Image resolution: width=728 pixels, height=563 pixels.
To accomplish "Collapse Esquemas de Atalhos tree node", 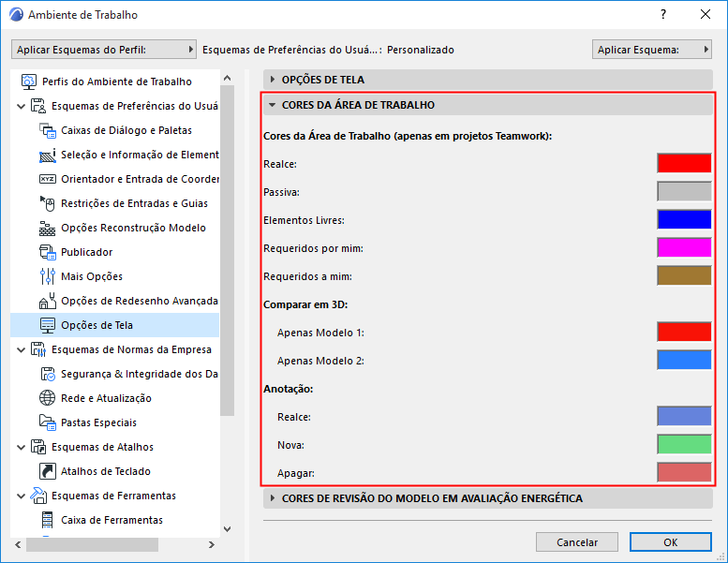I will 21,448.
